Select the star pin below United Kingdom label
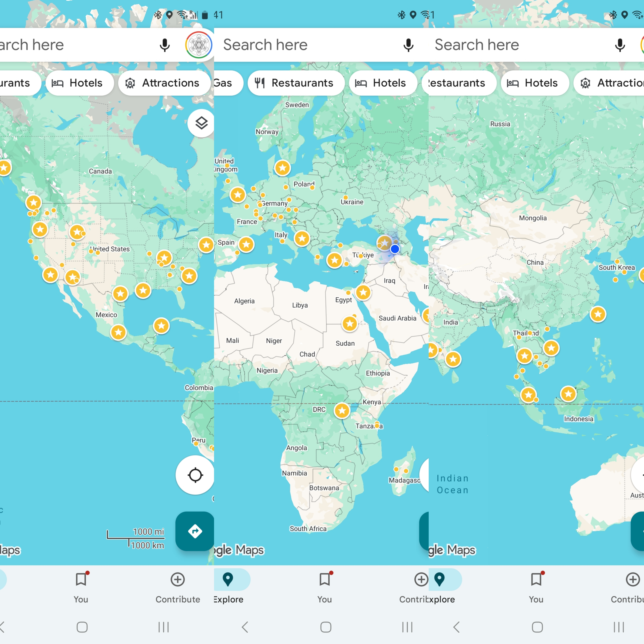Screen dimensions: 644x644 238,195
